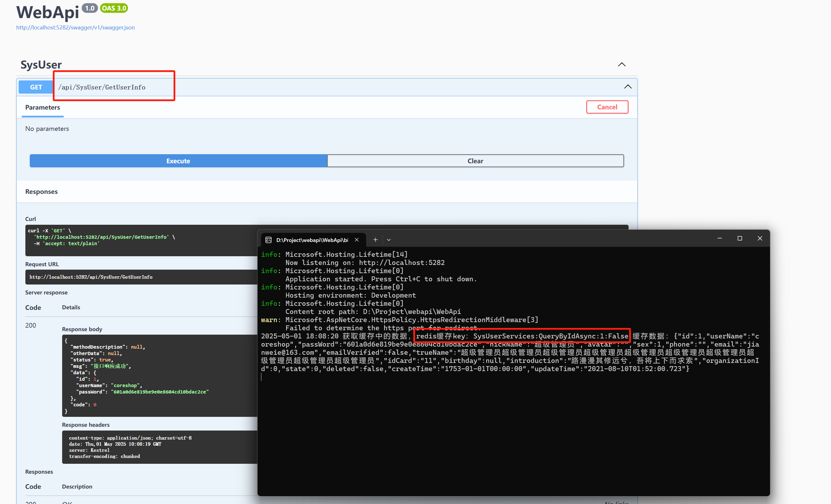Image resolution: width=831 pixels, height=504 pixels.
Task: Click the terminal tab console icon
Action: click(268, 240)
